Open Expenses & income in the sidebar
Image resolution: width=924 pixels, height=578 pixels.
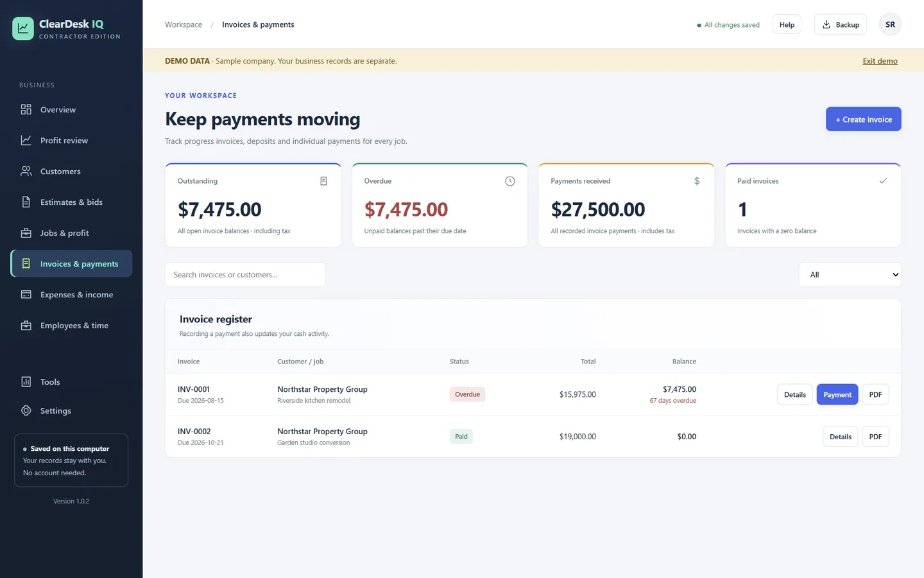(71, 295)
